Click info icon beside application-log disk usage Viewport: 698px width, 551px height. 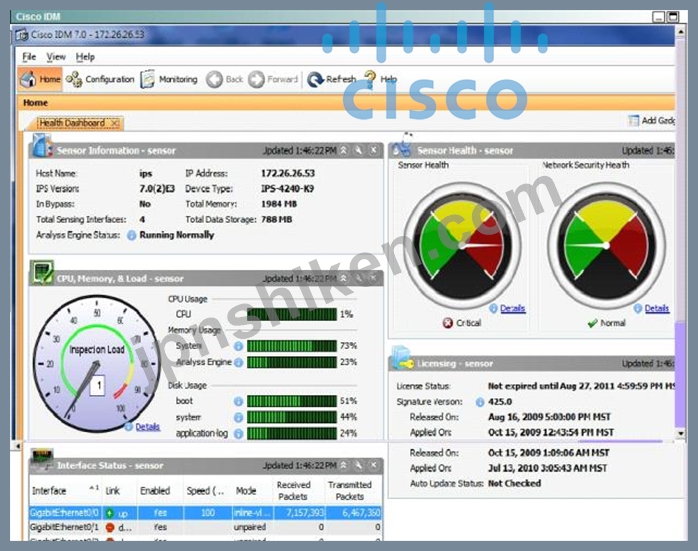(239, 433)
